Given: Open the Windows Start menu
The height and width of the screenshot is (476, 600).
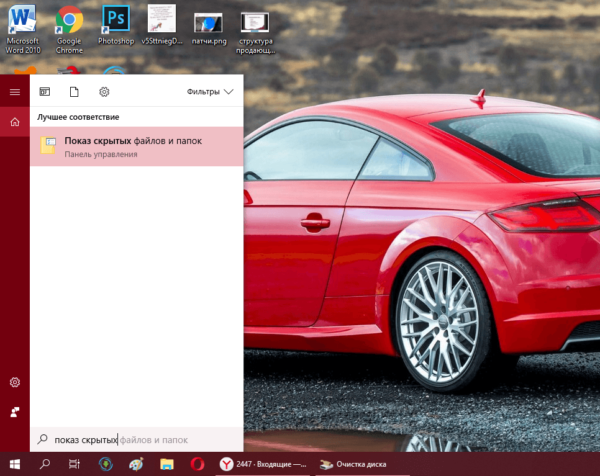Looking at the screenshot, I should click(15, 465).
